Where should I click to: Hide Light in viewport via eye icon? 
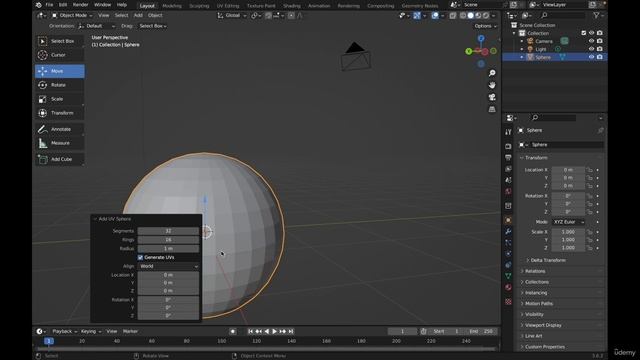click(591, 49)
